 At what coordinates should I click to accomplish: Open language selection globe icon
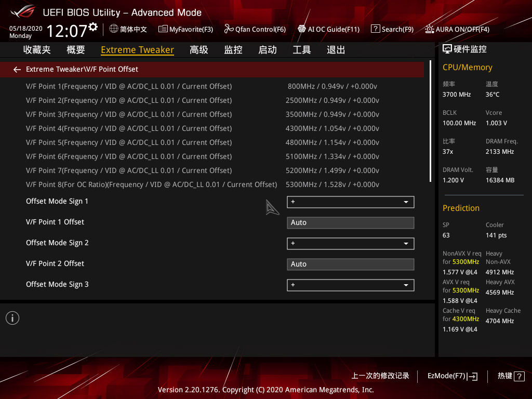pos(114,29)
